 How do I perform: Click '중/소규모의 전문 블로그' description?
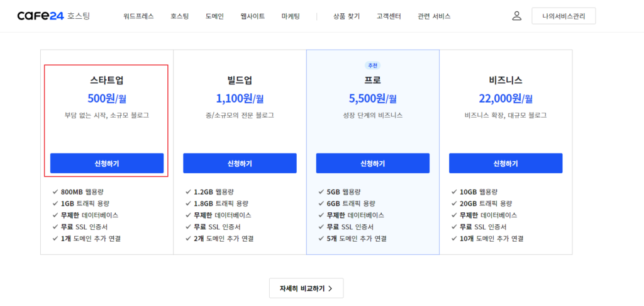(240, 115)
